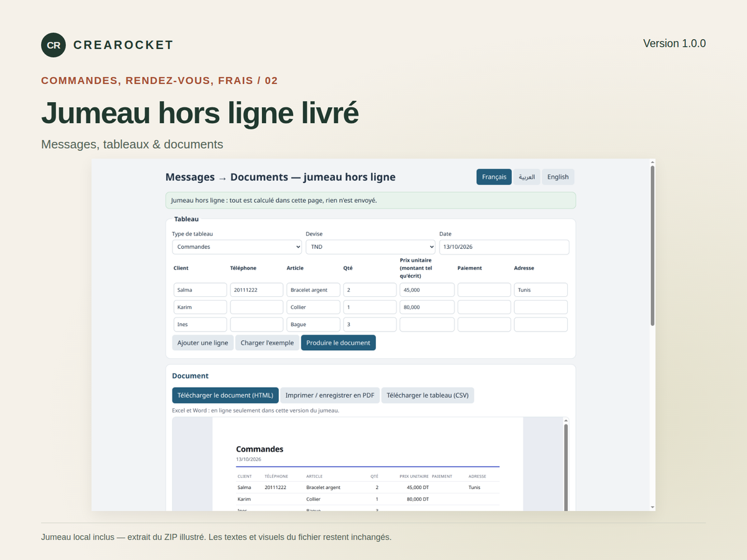
Task: Click the Produire le document button
Action: point(339,343)
